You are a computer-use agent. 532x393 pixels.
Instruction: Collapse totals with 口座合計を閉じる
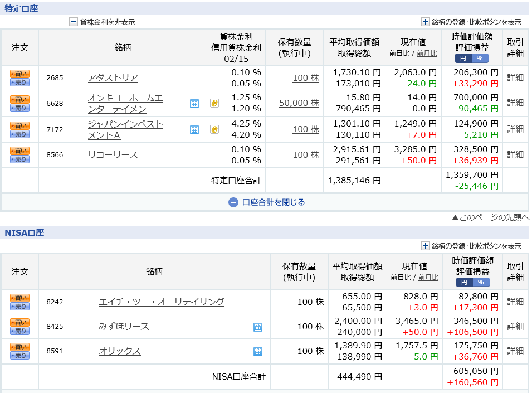(267, 202)
